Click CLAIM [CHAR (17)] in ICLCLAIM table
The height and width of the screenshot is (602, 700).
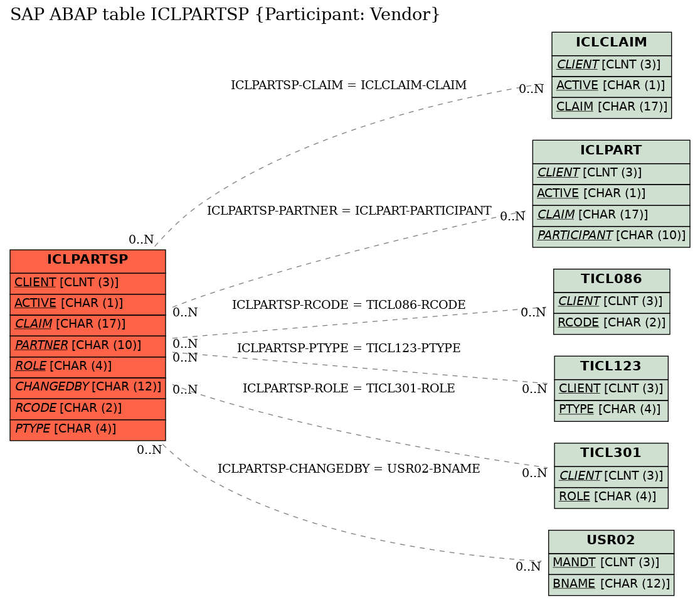611,108
